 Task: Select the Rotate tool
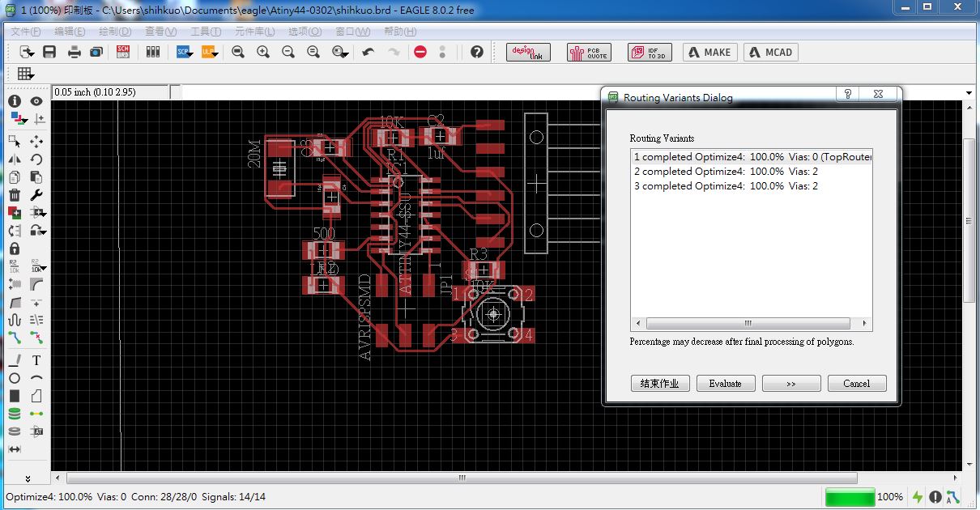point(35,158)
